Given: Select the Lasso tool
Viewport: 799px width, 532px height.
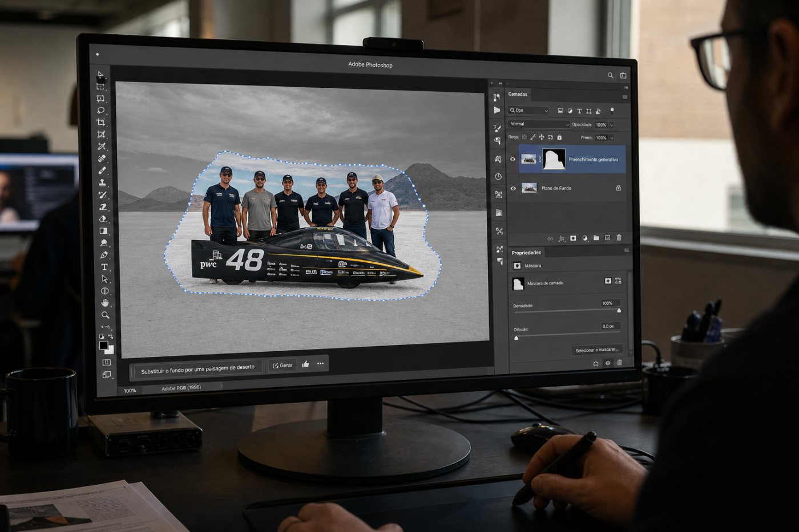Looking at the screenshot, I should 101,111.
